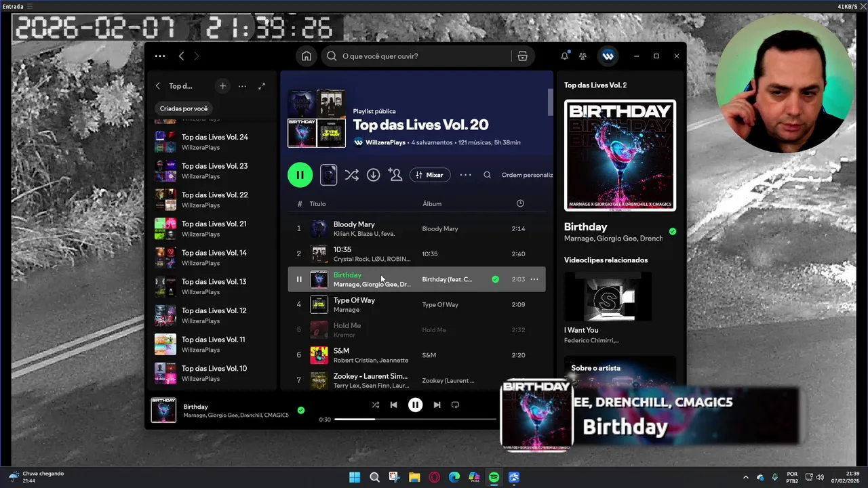Toggle shuffle in the bottom player bar

375,405
